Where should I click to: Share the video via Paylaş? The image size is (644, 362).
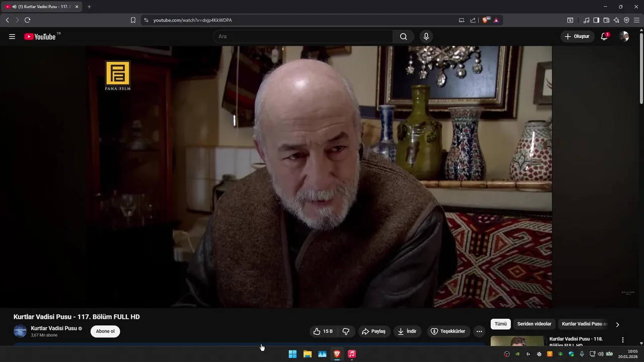pyautogui.click(x=373, y=331)
